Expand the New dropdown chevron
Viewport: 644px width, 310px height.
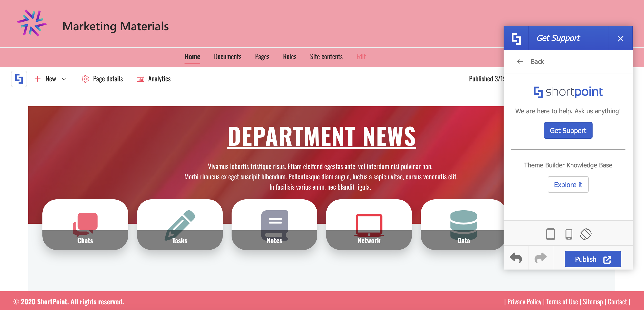coord(64,79)
